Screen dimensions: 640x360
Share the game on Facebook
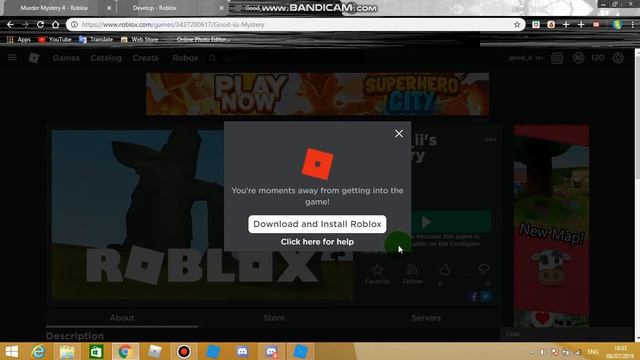(x=474, y=297)
